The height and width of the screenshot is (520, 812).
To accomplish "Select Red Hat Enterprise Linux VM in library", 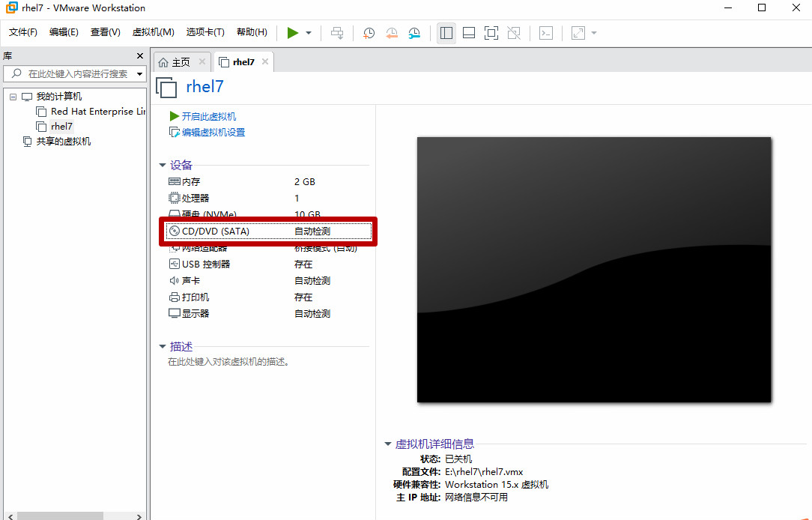I will click(98, 112).
